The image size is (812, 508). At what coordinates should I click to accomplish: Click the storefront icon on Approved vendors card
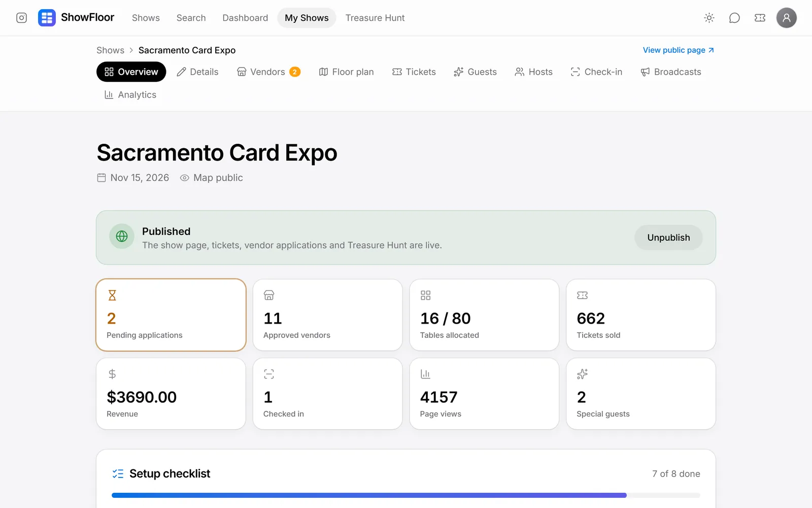[x=269, y=295]
